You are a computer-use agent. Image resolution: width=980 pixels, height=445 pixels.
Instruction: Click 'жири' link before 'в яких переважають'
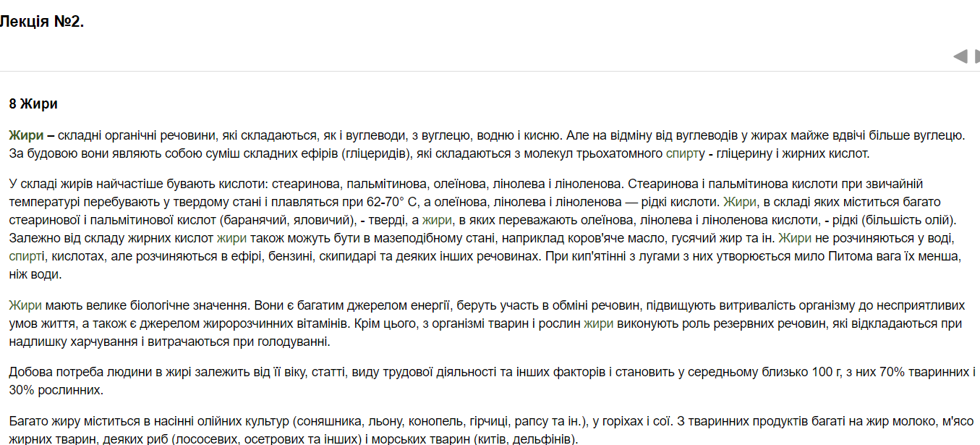(x=437, y=220)
